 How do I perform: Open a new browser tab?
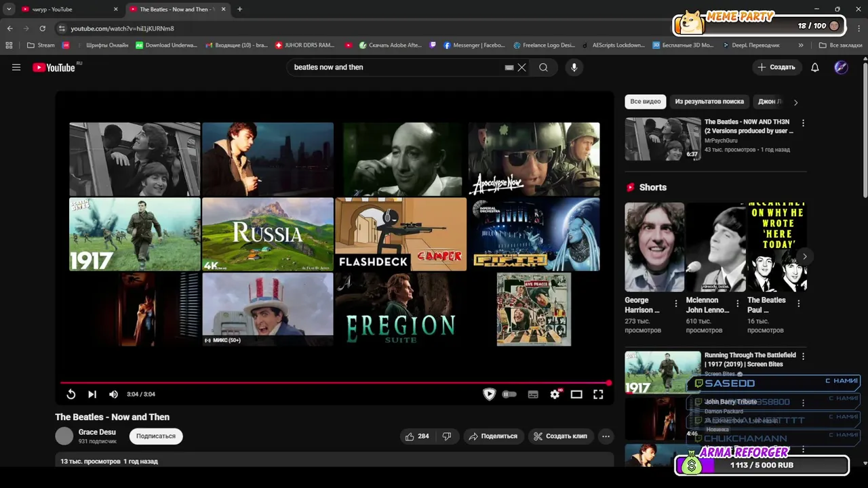click(x=239, y=9)
